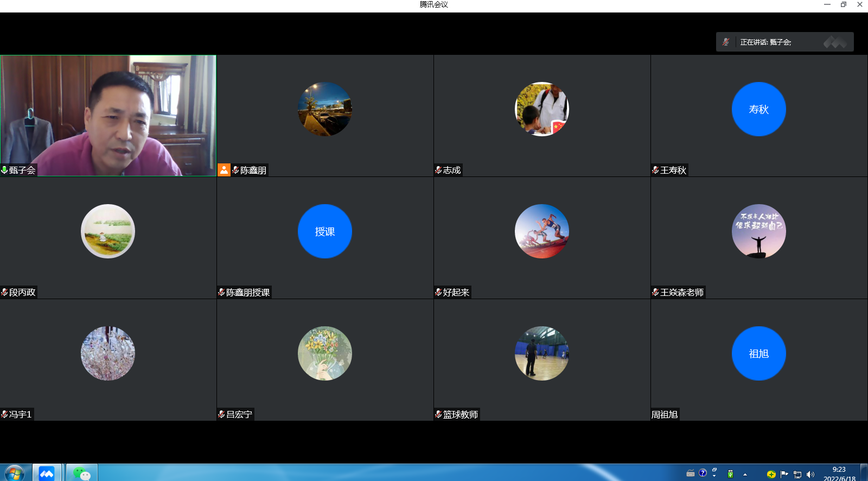Click the name label 冯宇1
This screenshot has width=868, height=481.
(20, 414)
